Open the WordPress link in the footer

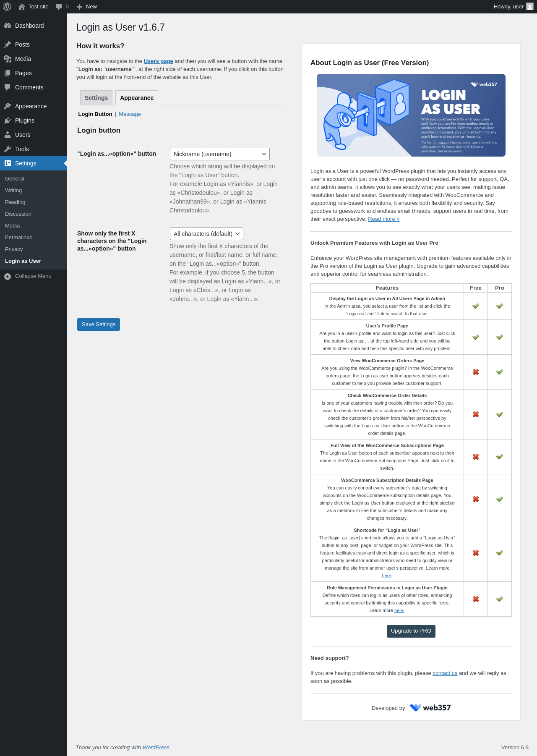click(156, 748)
